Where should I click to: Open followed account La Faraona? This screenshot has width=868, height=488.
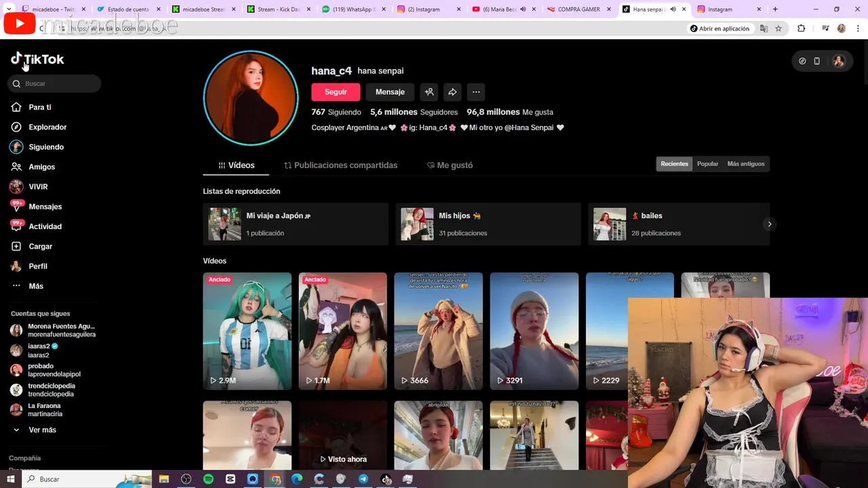[45, 410]
